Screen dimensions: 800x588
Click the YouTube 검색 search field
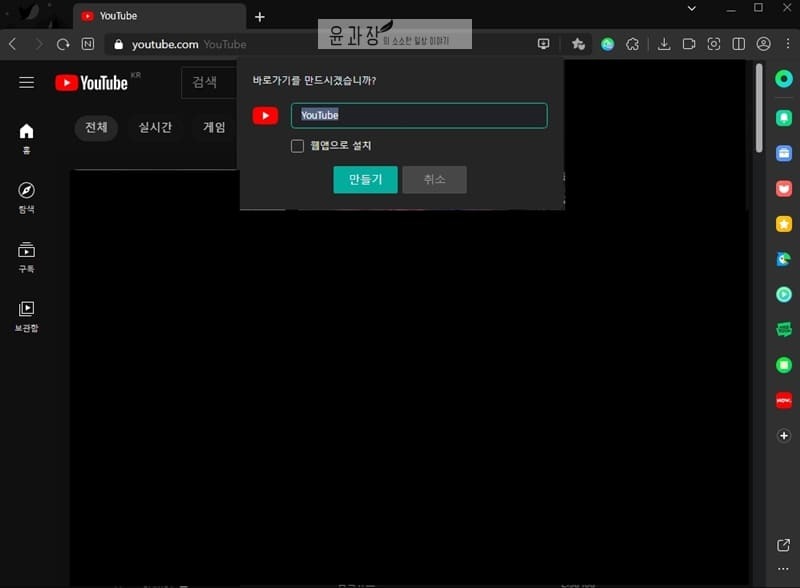(209, 82)
